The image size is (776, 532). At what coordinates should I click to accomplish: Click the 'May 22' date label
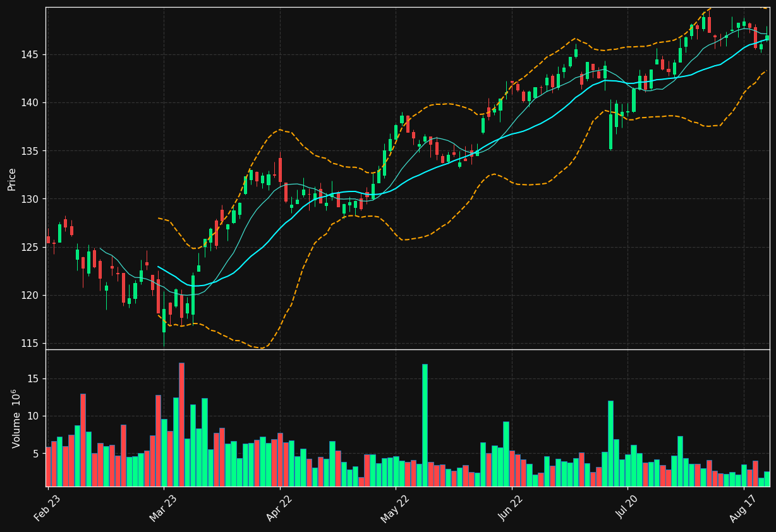click(395, 508)
